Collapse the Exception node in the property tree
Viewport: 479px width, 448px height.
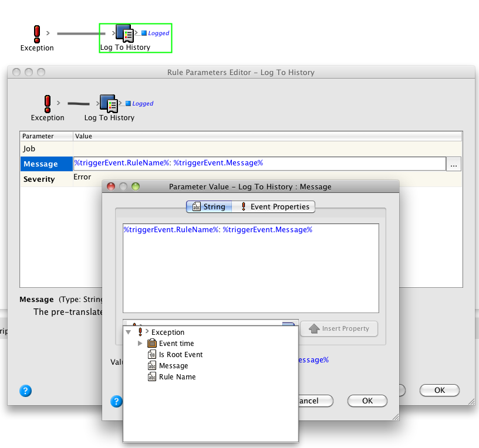pyautogui.click(x=128, y=332)
